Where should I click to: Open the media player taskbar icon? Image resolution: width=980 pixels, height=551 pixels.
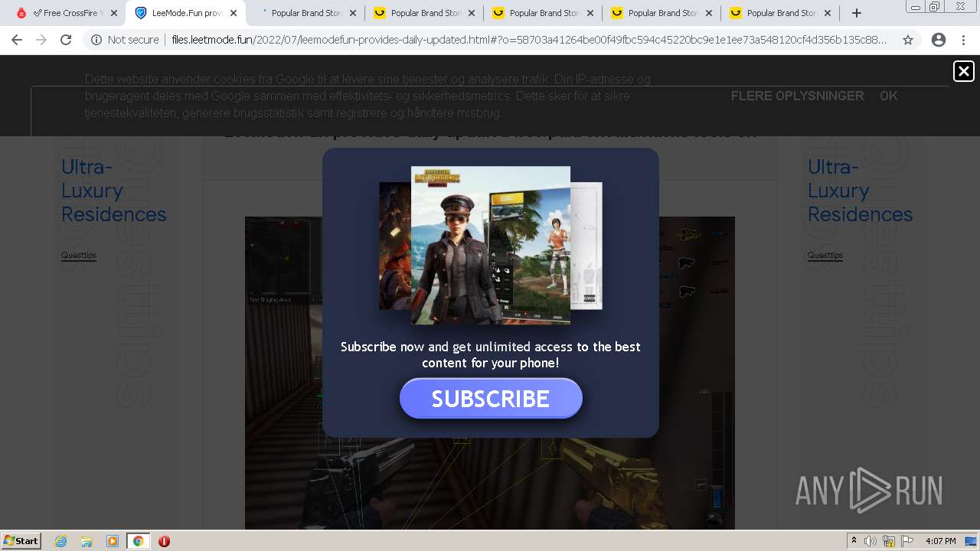(x=113, y=541)
